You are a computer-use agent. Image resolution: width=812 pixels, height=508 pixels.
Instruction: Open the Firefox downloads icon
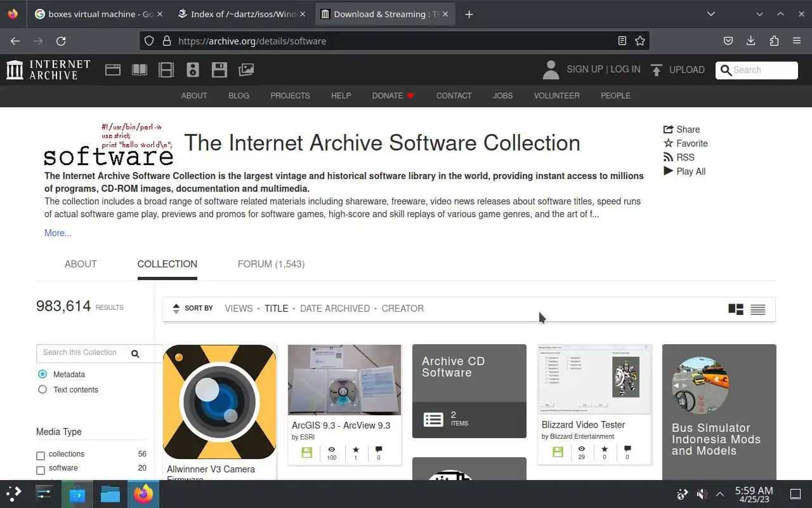(x=751, y=41)
